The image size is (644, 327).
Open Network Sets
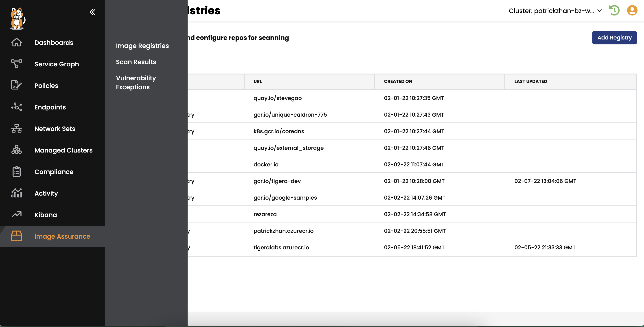(55, 129)
